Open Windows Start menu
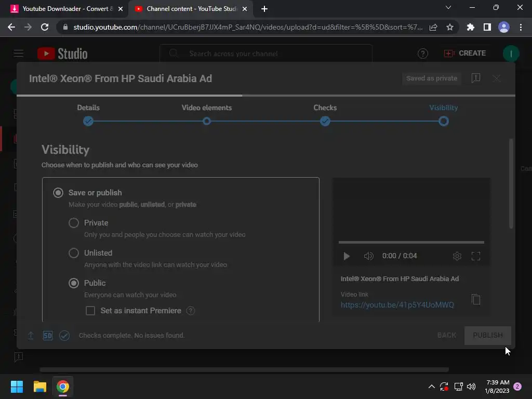Screen dimensions: 532x399 point(17,387)
